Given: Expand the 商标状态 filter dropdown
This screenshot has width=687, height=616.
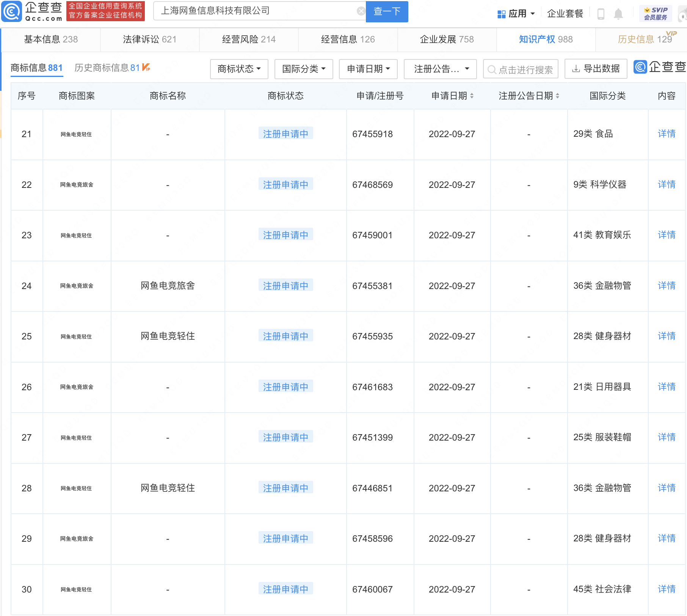Looking at the screenshot, I should [x=239, y=69].
